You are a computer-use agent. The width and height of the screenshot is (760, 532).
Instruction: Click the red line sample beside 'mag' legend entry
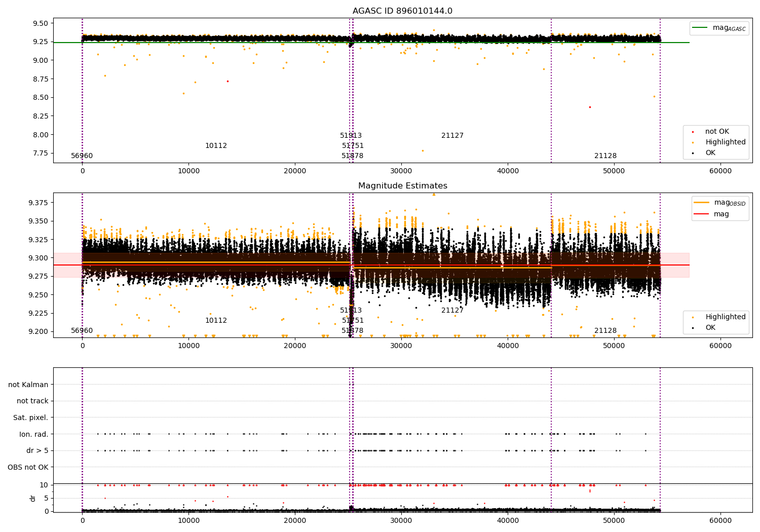coord(701,214)
